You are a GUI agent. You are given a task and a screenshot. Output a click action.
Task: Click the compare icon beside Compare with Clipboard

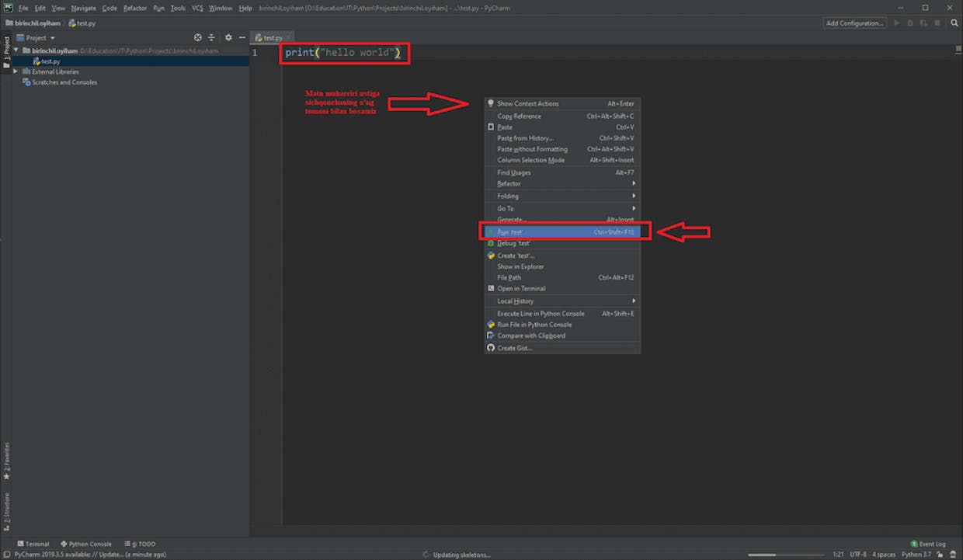click(x=491, y=336)
